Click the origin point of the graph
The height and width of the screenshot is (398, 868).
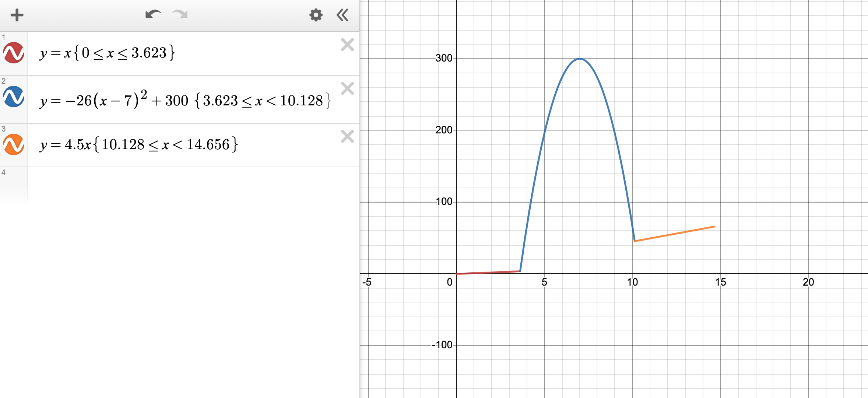456,273
